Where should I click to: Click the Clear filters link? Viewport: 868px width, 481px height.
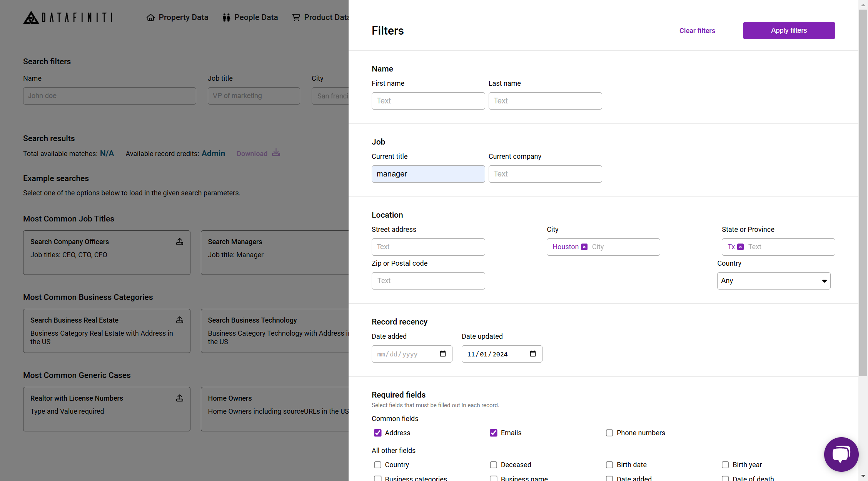coord(697,31)
